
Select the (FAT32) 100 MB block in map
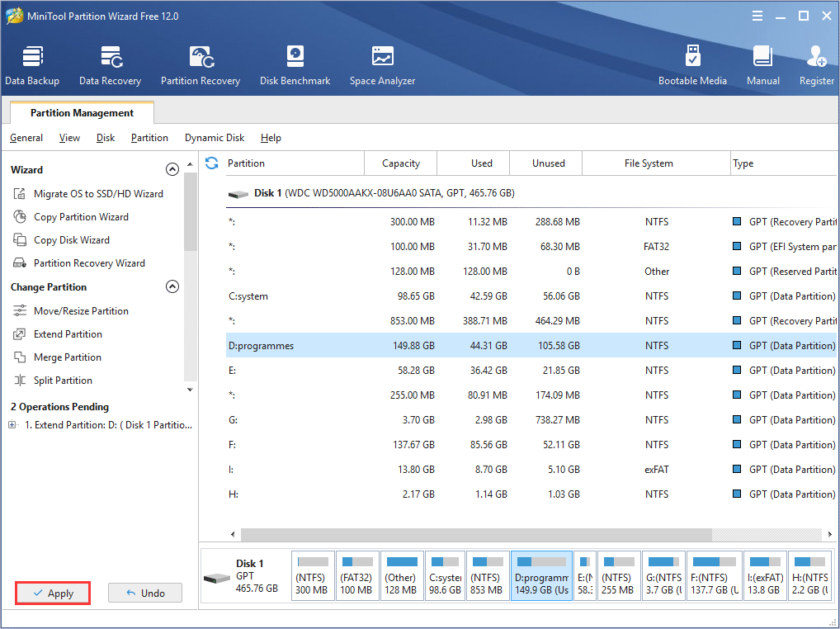[x=357, y=575]
